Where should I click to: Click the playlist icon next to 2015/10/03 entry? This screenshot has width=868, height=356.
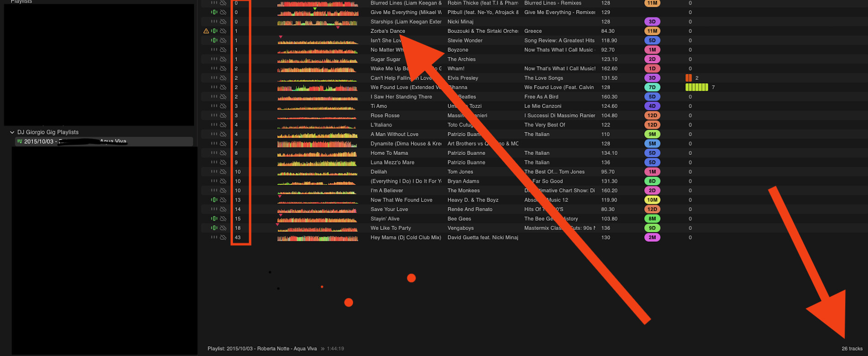pyautogui.click(x=20, y=142)
